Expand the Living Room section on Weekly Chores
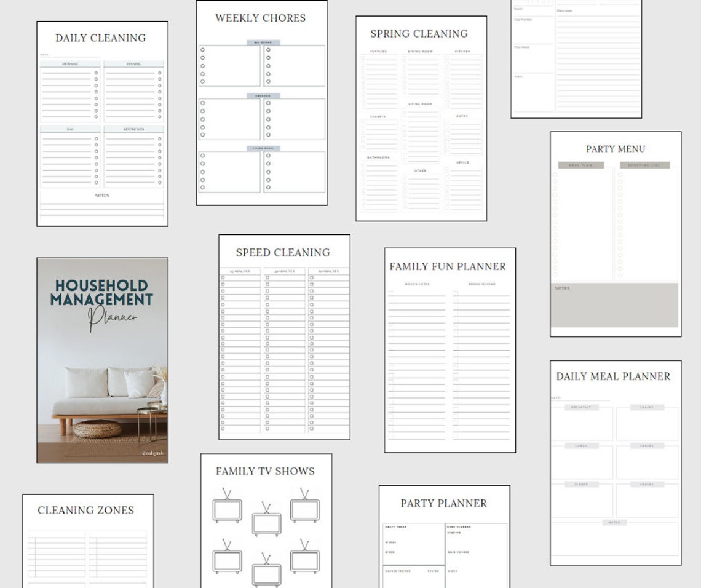This screenshot has height=588, width=701. (263, 148)
